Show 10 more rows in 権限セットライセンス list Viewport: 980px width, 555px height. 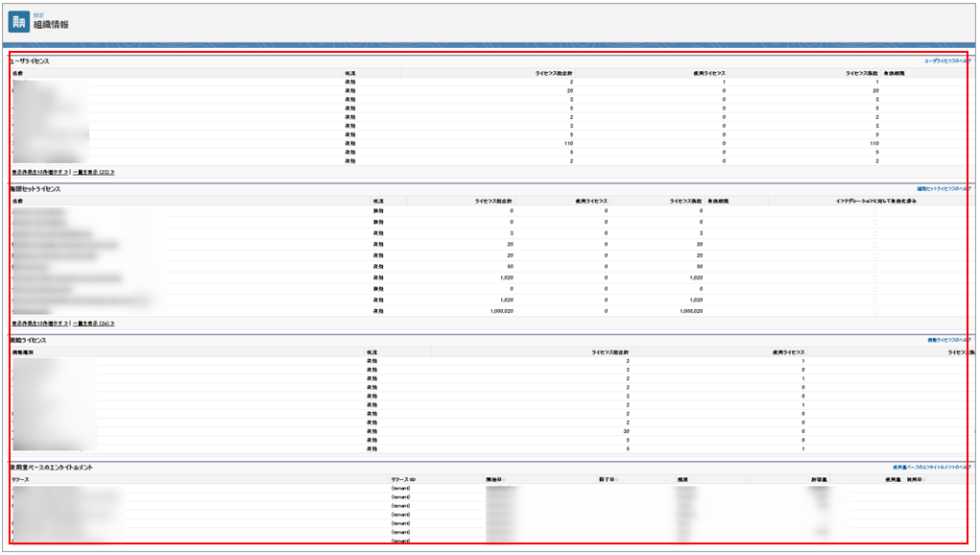click(39, 325)
